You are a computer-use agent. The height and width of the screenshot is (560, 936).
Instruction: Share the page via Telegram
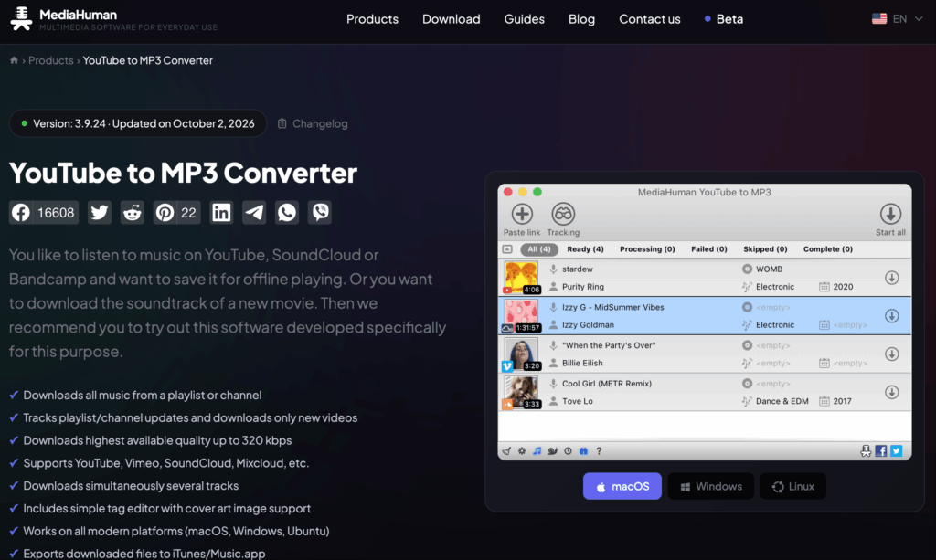[x=254, y=212]
